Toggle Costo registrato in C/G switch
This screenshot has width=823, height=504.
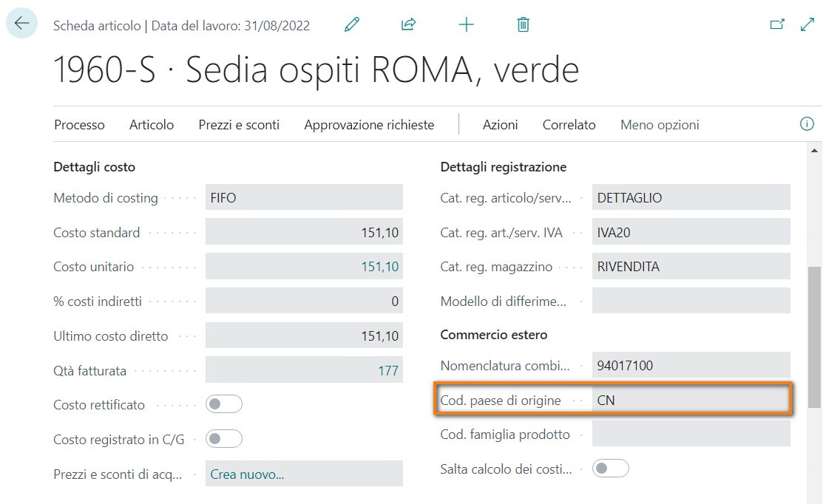click(x=224, y=439)
